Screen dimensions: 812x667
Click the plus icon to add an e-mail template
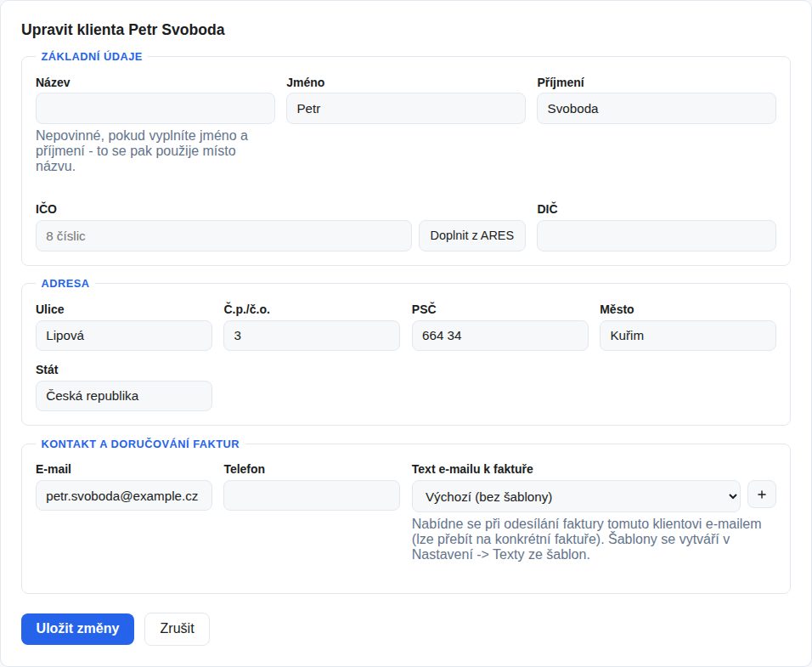pos(761,495)
